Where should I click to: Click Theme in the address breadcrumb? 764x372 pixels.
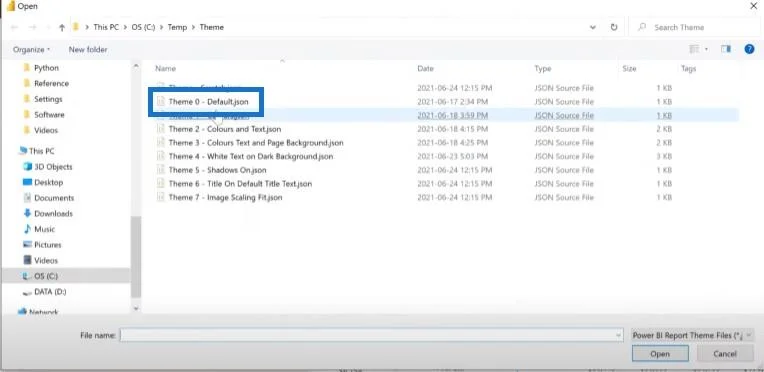211,27
